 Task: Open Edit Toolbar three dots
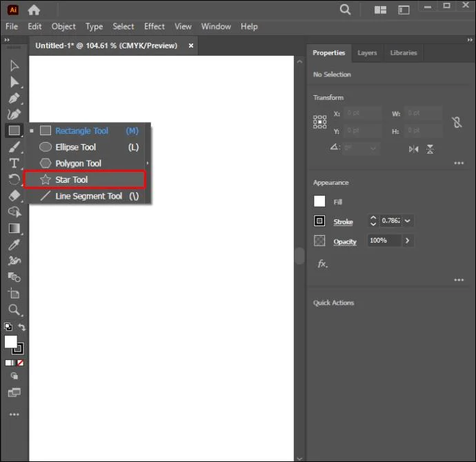coord(14,414)
